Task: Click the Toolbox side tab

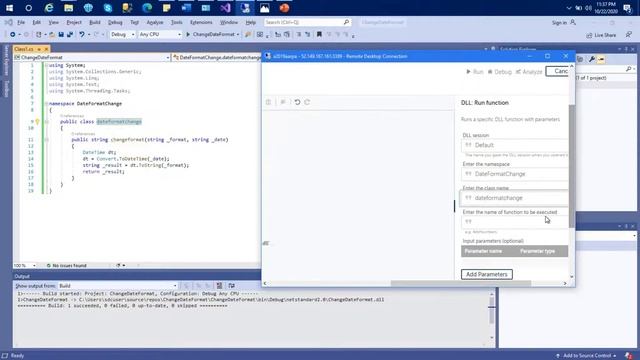Action: pyautogui.click(x=6, y=89)
